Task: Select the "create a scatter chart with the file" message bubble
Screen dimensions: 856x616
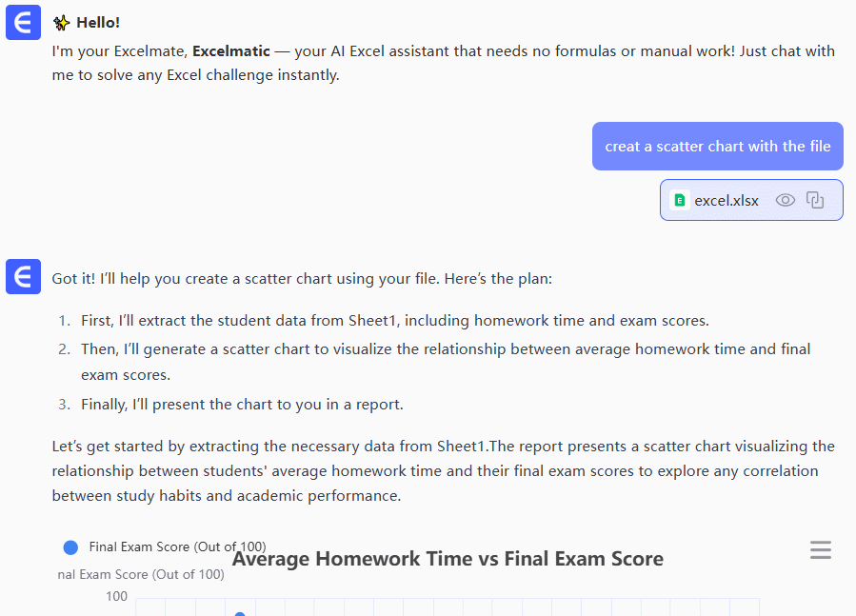Action: pyautogui.click(x=717, y=147)
